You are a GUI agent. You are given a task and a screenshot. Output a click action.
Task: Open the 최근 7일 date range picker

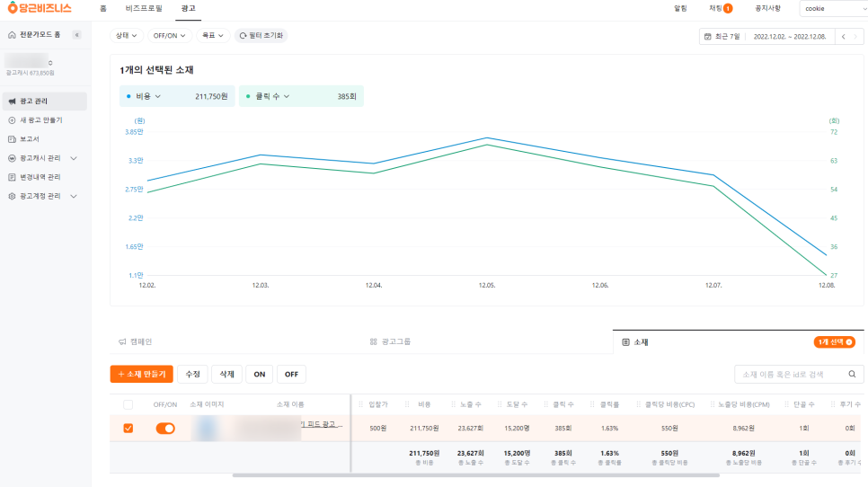(766, 37)
